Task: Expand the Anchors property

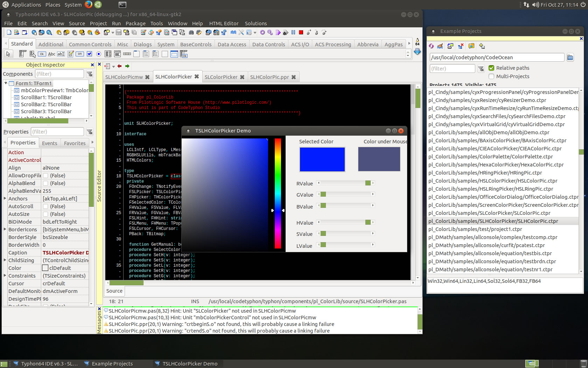Action: 5,198
